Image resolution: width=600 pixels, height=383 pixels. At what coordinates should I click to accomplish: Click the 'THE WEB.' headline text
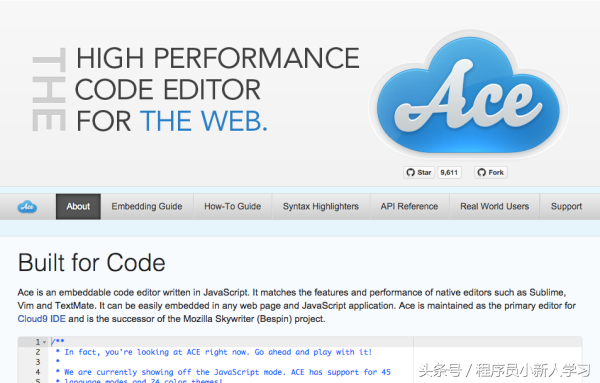pyautogui.click(x=204, y=121)
